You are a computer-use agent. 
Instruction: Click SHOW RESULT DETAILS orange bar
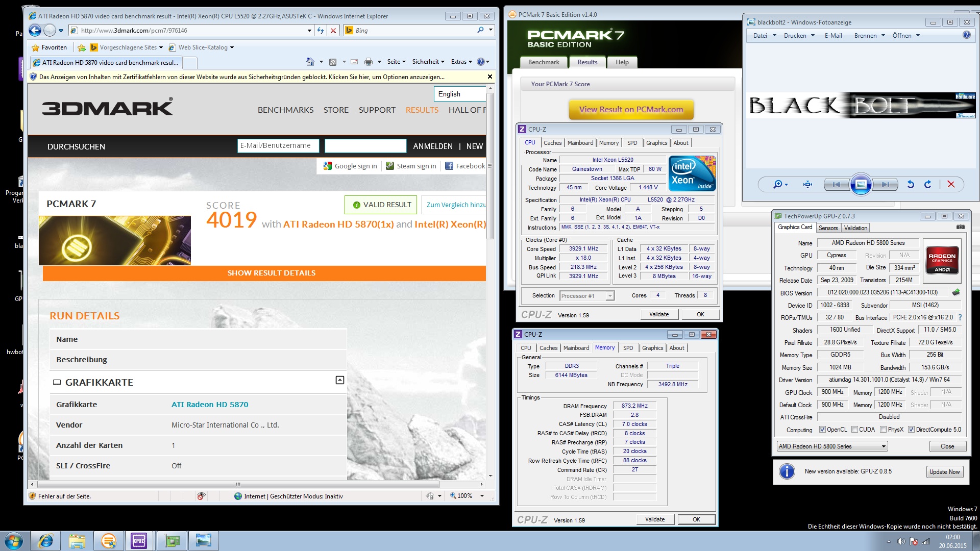[264, 273]
